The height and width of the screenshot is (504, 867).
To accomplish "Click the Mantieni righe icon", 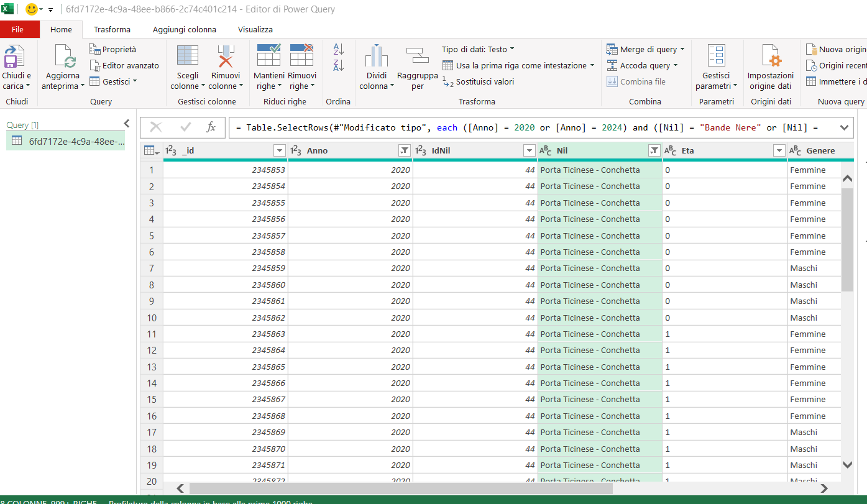I will [x=268, y=56].
